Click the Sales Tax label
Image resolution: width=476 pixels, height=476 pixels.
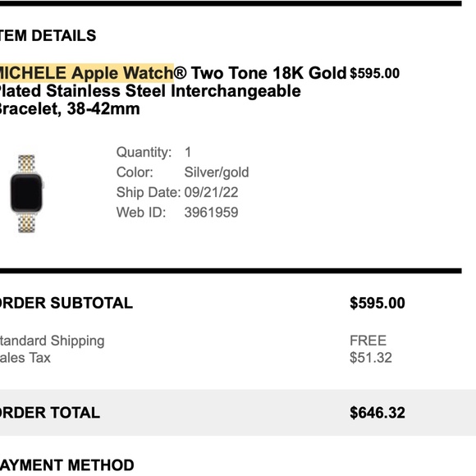[x=25, y=358]
